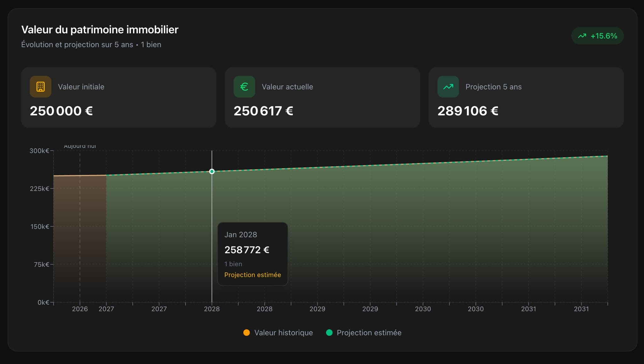Click the highlighted data point on the chart line
This screenshot has height=364, width=644.
[x=212, y=172]
